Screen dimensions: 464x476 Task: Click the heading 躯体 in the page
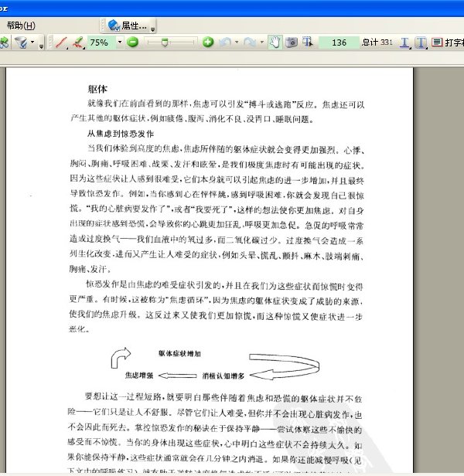click(x=97, y=89)
